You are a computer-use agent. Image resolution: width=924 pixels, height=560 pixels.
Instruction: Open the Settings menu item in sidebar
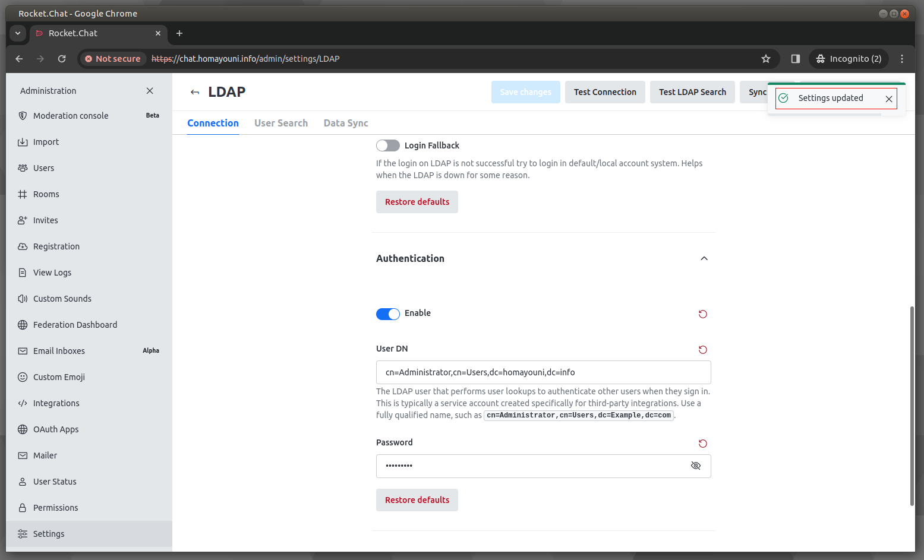[89, 534]
